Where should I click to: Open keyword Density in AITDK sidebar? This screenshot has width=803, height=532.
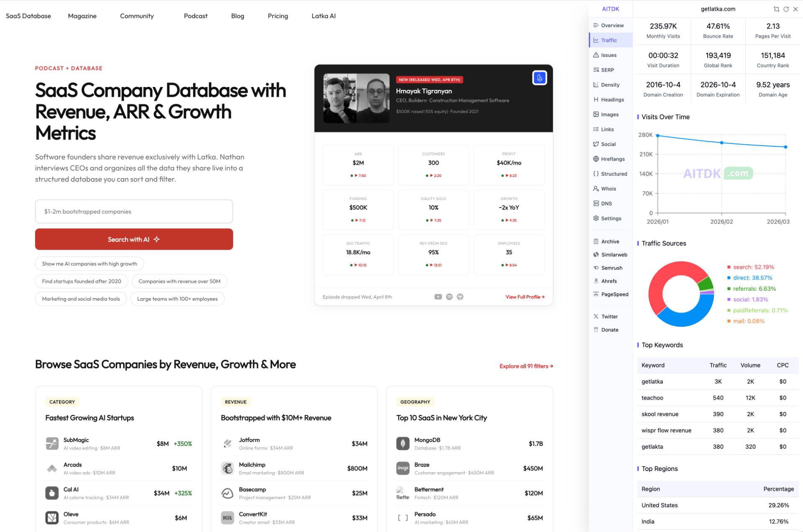[x=611, y=85]
